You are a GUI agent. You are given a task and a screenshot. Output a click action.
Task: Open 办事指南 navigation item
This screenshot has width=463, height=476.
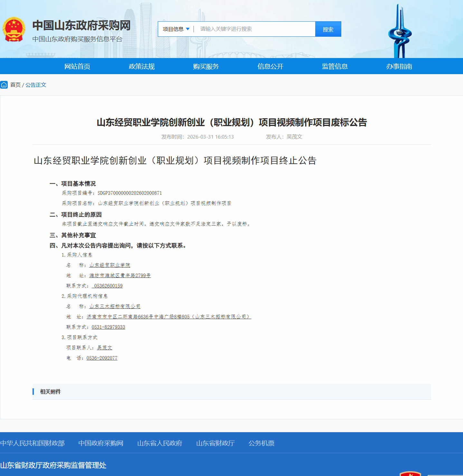click(399, 66)
